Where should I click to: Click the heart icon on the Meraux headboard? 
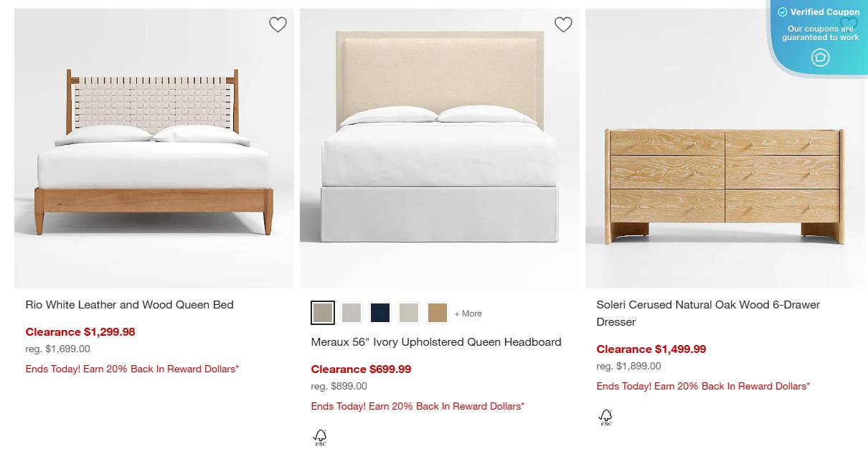[x=563, y=24]
